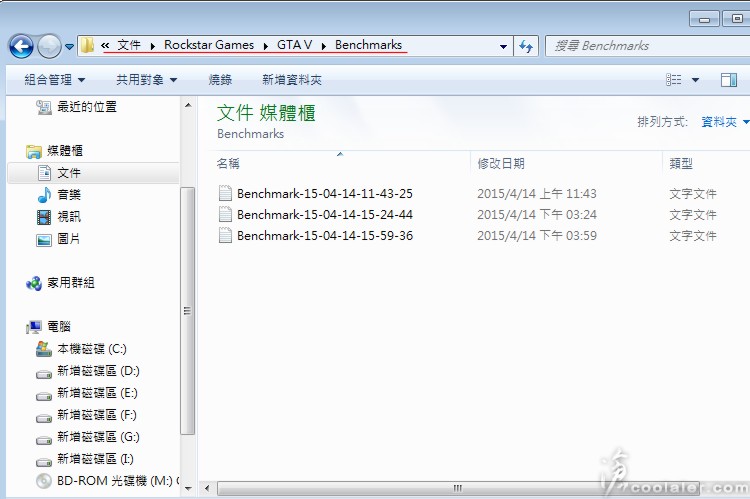Click the 圖片 picture icon
The width and height of the screenshot is (750, 499).
(x=44, y=240)
